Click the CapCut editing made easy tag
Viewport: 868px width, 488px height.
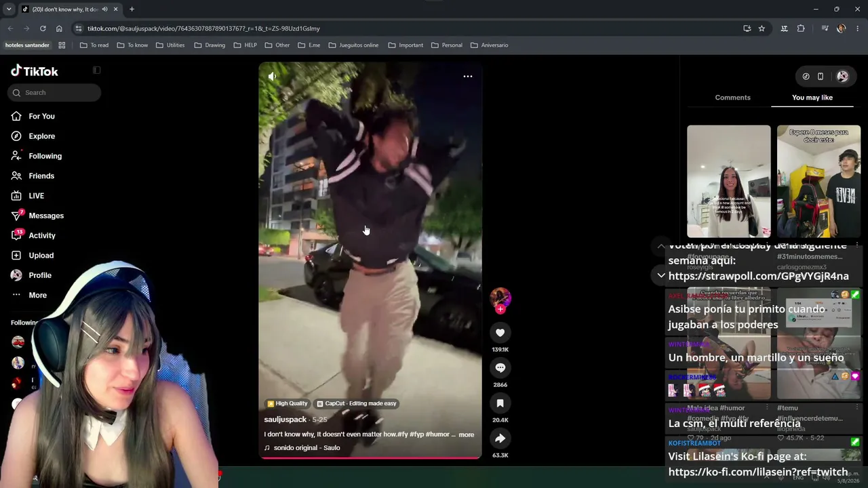click(357, 403)
